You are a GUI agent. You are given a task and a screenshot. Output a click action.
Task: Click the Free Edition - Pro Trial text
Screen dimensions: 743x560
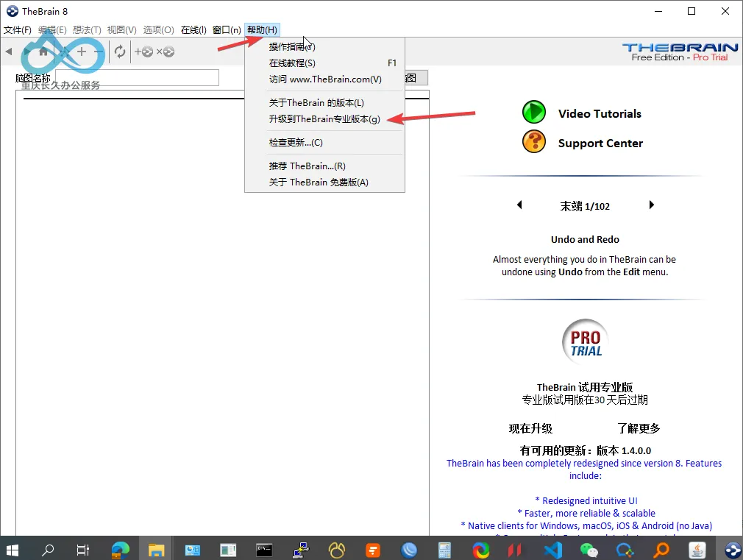point(680,57)
